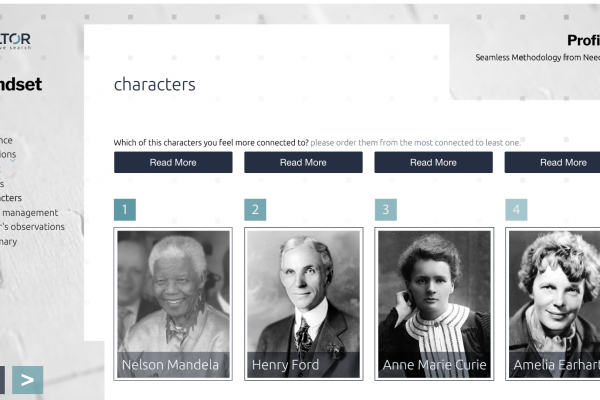Select the number 3 rank badge
This screenshot has width=600, height=400.
385,210
